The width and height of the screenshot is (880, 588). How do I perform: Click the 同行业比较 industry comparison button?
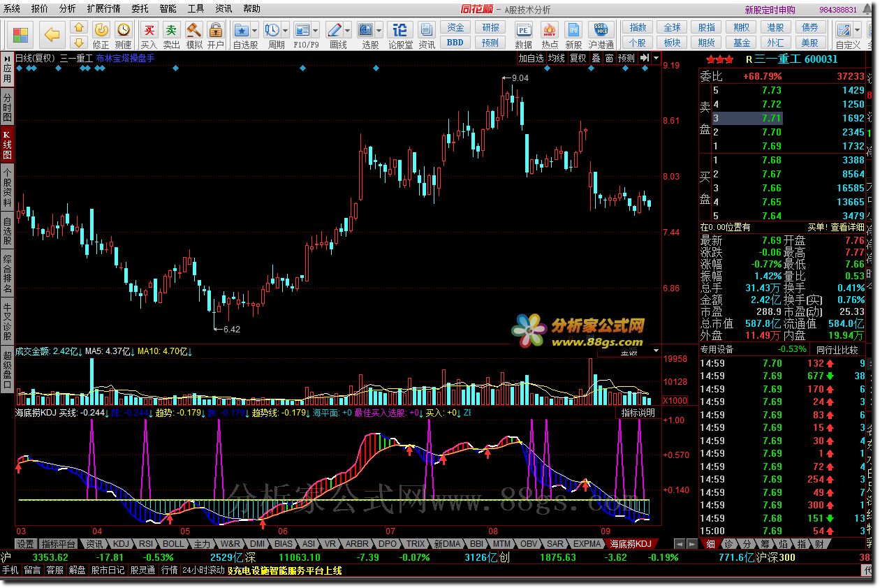click(x=837, y=349)
